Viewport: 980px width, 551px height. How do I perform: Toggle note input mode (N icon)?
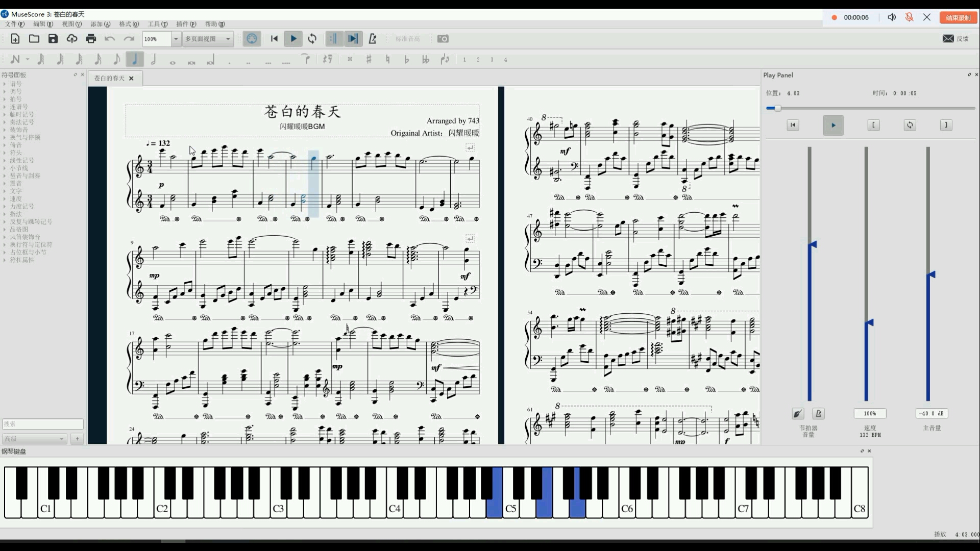15,59
